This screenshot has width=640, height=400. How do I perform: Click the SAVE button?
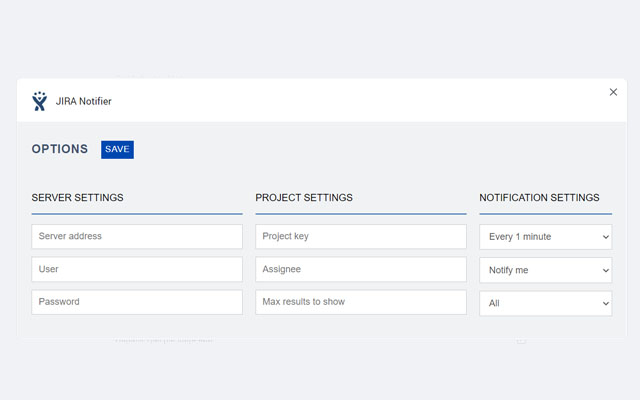(117, 149)
